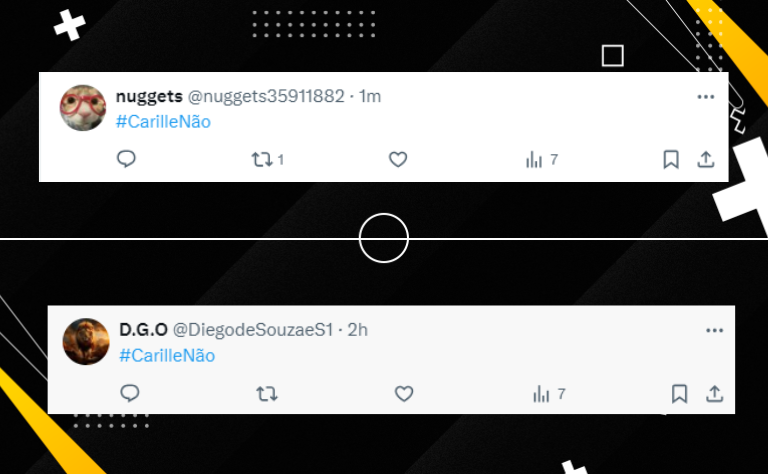Open #CarilleNão hashtag in nuggets tweet

click(x=163, y=121)
